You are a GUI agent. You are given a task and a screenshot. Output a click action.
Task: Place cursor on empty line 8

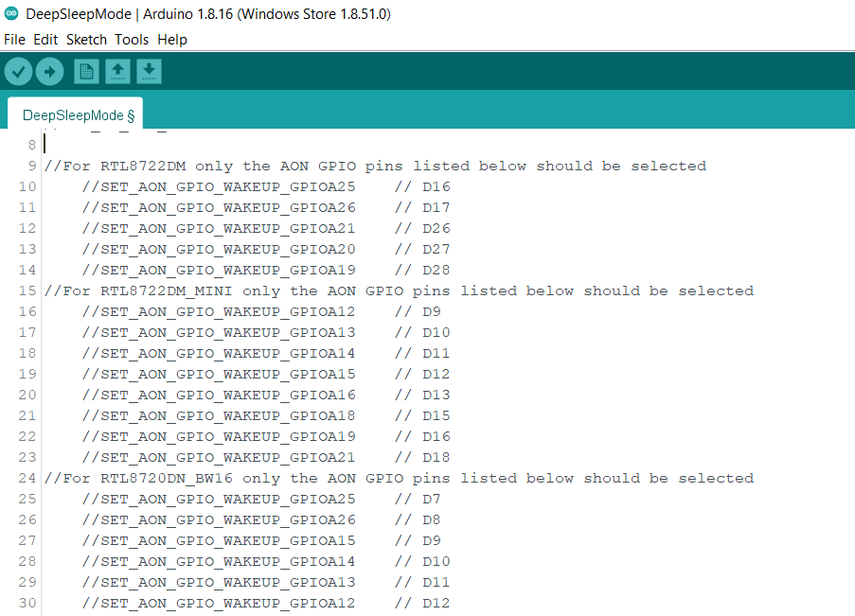coord(448,145)
